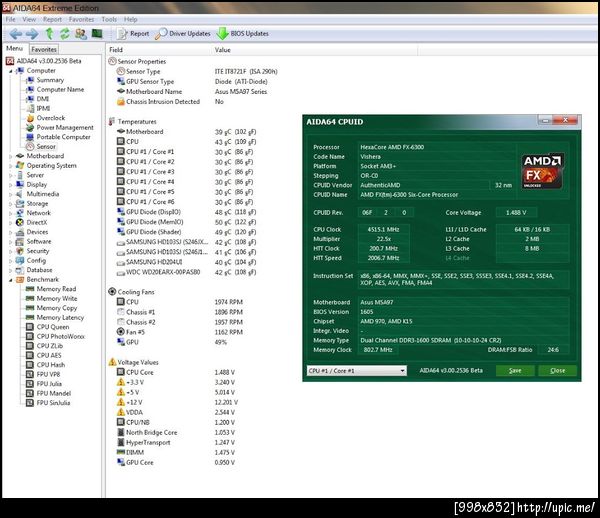The image size is (600, 518).
Task: Select the Motherboard Name row
Action: [191, 91]
